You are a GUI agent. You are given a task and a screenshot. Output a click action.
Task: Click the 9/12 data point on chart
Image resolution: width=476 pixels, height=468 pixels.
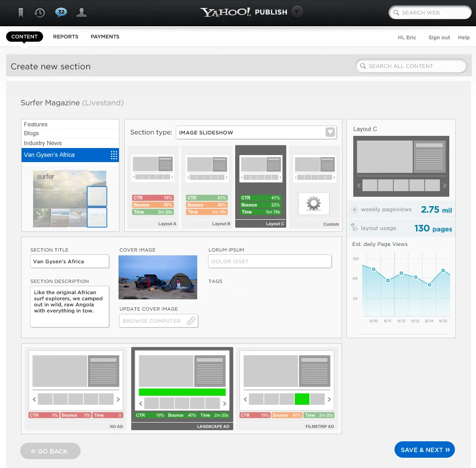(x=402, y=273)
